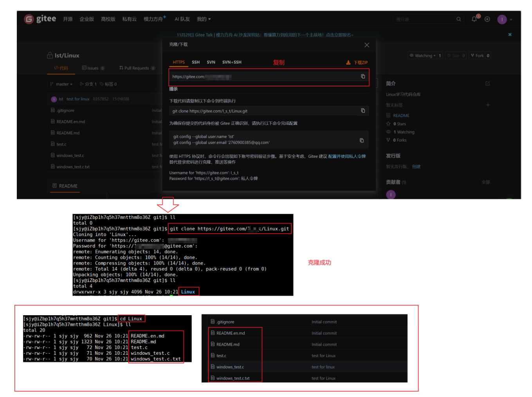Open the Gitee Talk announcement link
532x397 pixels.
tap(265, 35)
